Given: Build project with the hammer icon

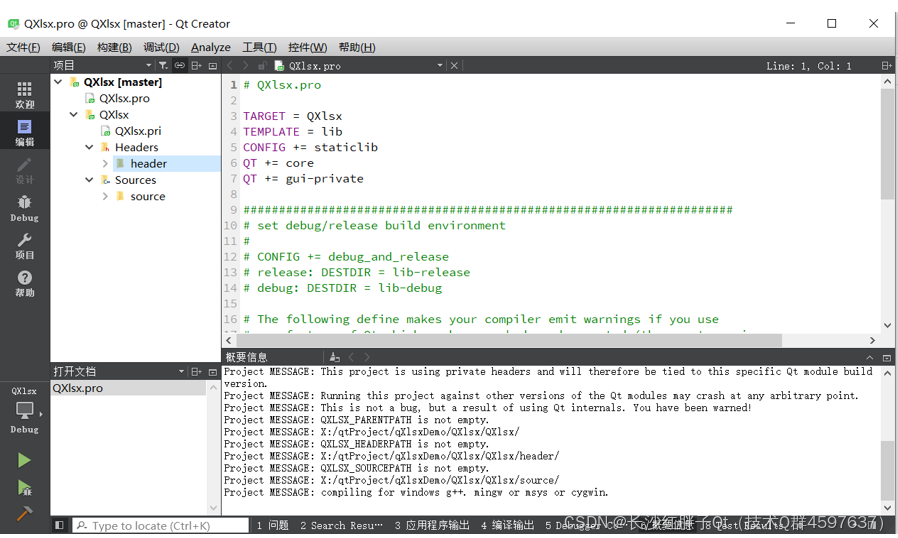Looking at the screenshot, I should [24, 513].
